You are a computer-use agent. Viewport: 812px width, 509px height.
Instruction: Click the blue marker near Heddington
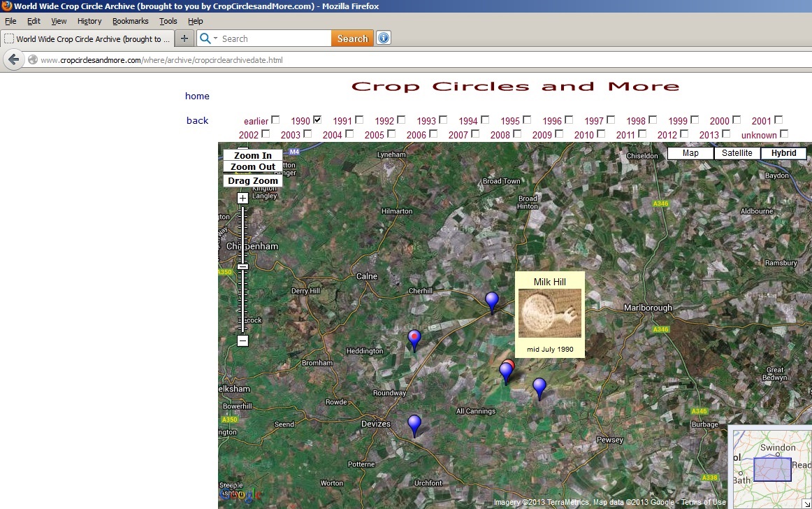414,339
